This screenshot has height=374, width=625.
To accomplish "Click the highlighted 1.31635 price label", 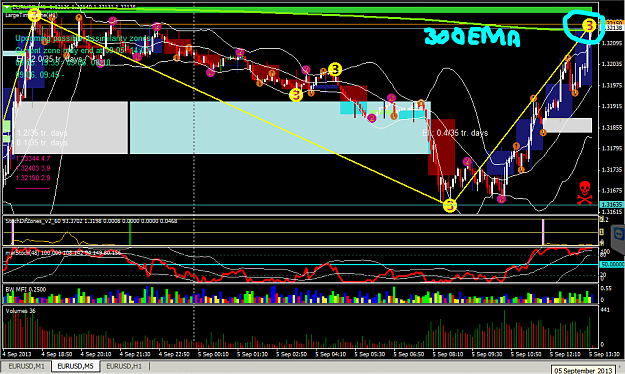I will pos(611,205).
